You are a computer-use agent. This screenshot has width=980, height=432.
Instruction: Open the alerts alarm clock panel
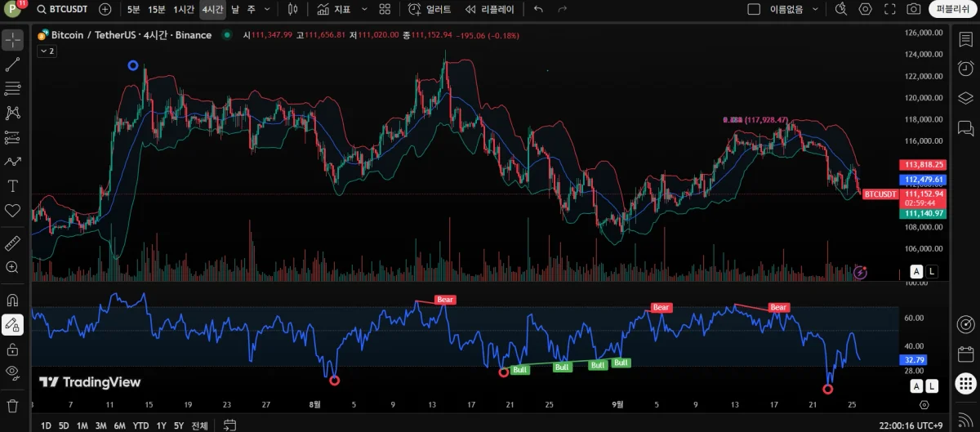pyautogui.click(x=965, y=69)
